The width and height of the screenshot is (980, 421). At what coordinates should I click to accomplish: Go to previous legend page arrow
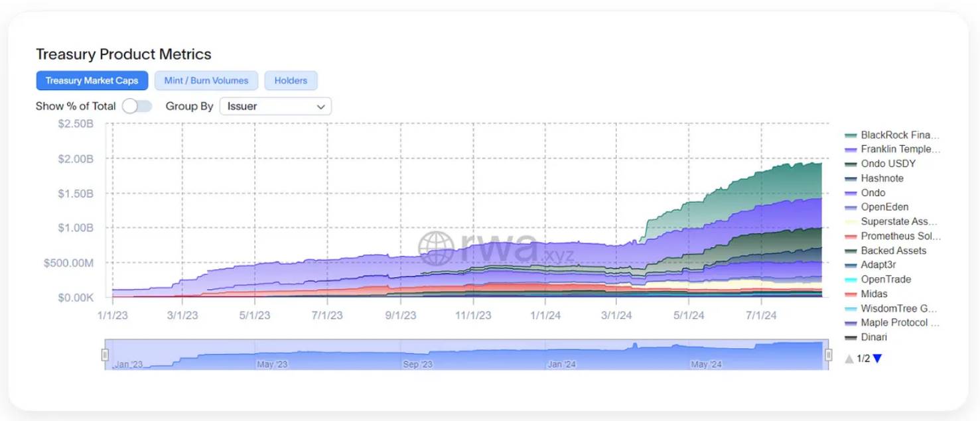point(849,359)
